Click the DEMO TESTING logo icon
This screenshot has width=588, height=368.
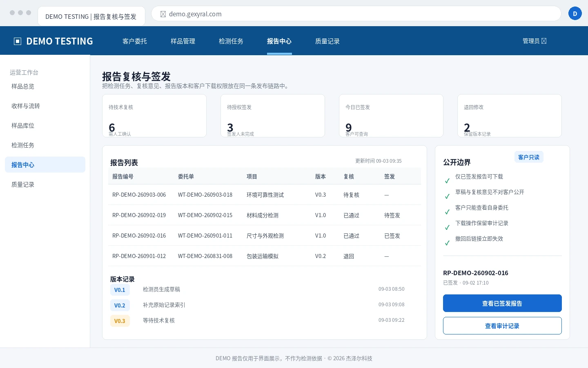click(18, 41)
